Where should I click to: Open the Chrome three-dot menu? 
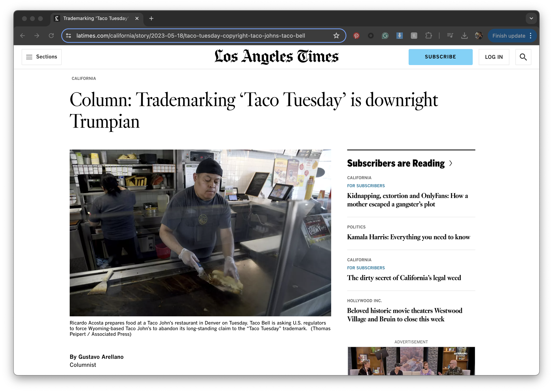[x=531, y=36]
